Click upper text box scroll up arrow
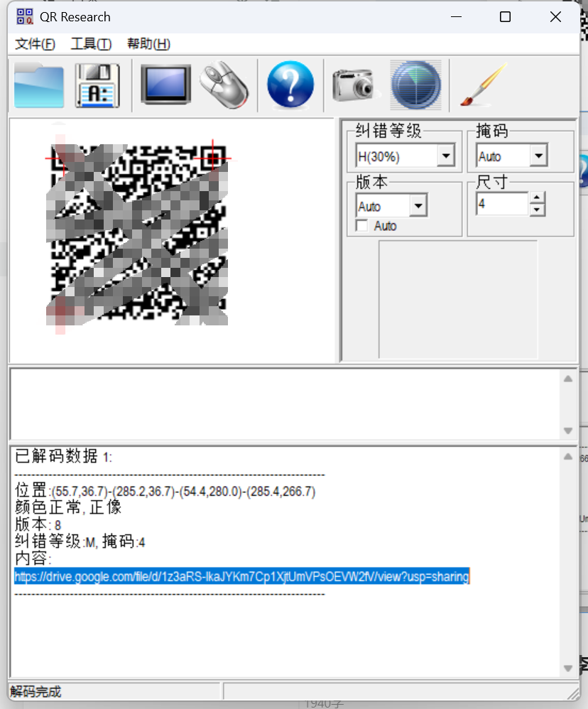The image size is (588, 709). 568,379
